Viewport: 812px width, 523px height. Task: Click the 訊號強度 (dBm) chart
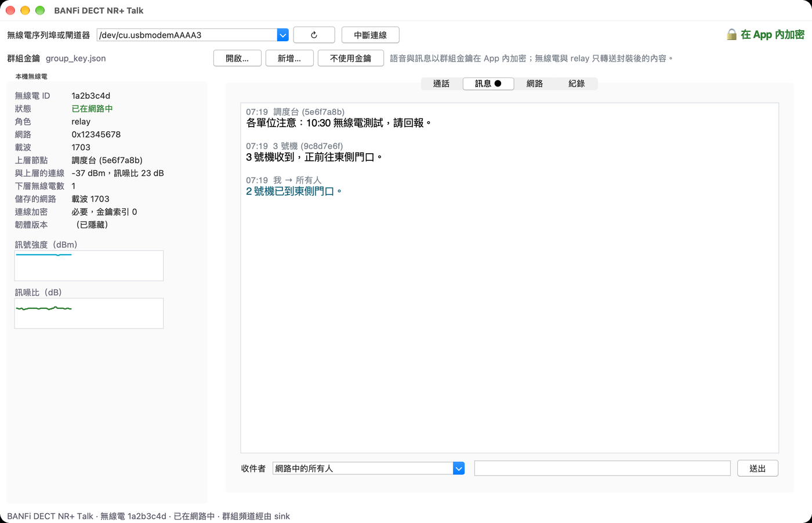[89, 266]
